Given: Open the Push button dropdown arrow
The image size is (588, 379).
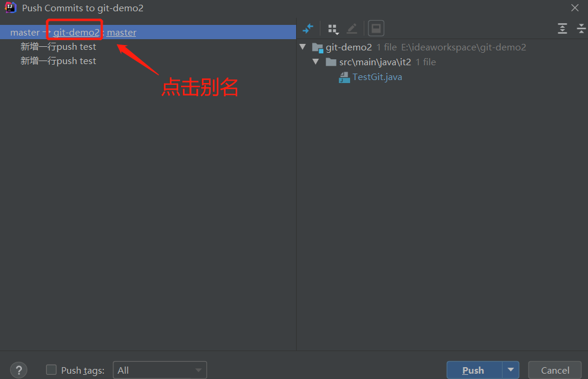Looking at the screenshot, I should point(511,370).
